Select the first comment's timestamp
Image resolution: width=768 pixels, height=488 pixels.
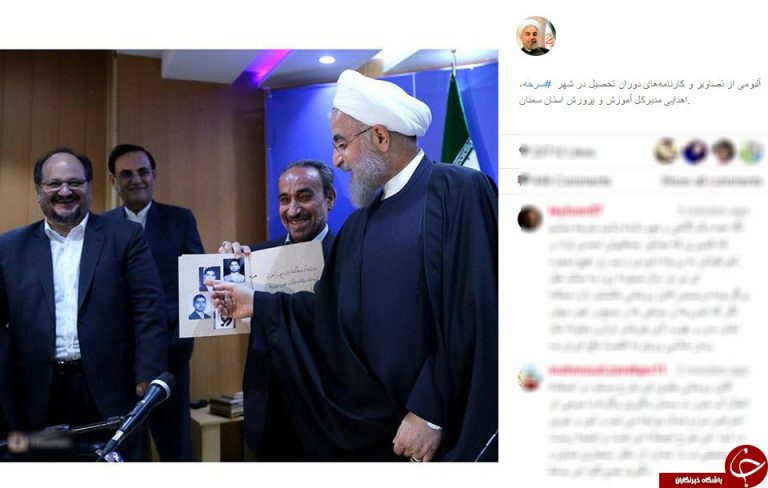coord(714,211)
